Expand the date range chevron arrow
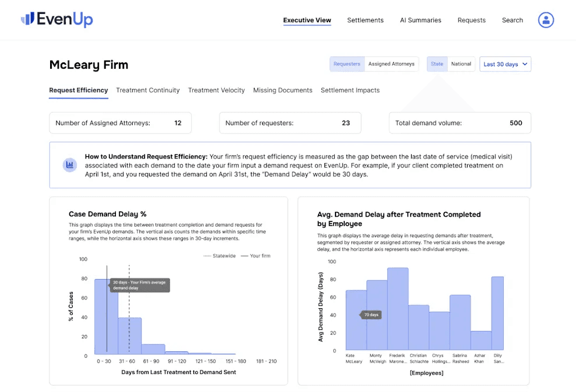This screenshot has height=392, width=576. point(525,64)
